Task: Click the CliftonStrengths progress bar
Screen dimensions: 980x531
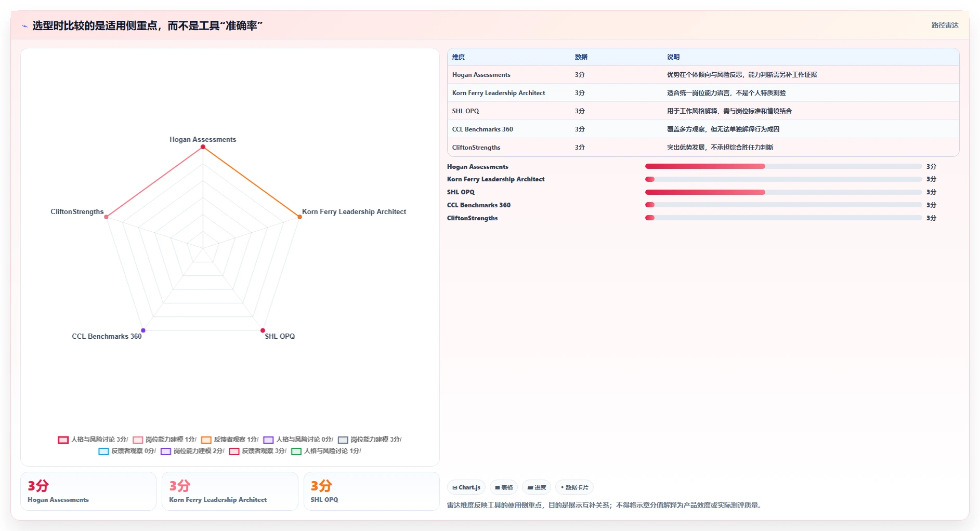Action: pyautogui.click(x=783, y=218)
